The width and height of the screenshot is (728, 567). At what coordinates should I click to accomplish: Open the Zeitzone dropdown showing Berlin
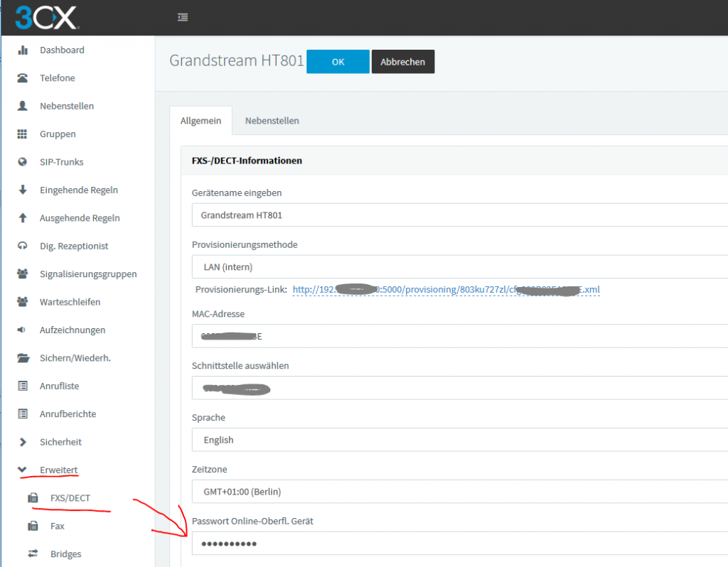[460, 492]
